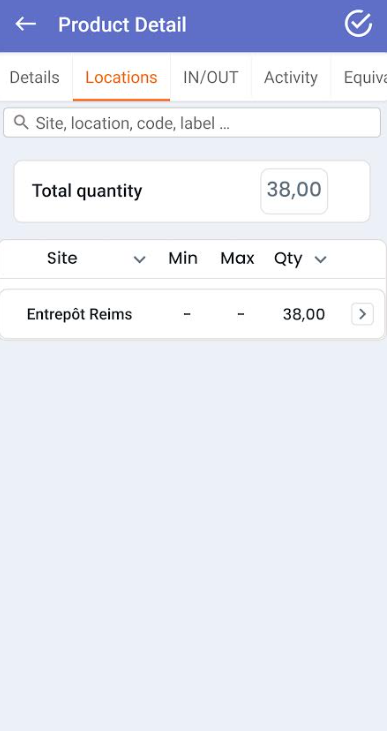
Task: Confirm with the checkmark circle icon
Action: click(358, 24)
